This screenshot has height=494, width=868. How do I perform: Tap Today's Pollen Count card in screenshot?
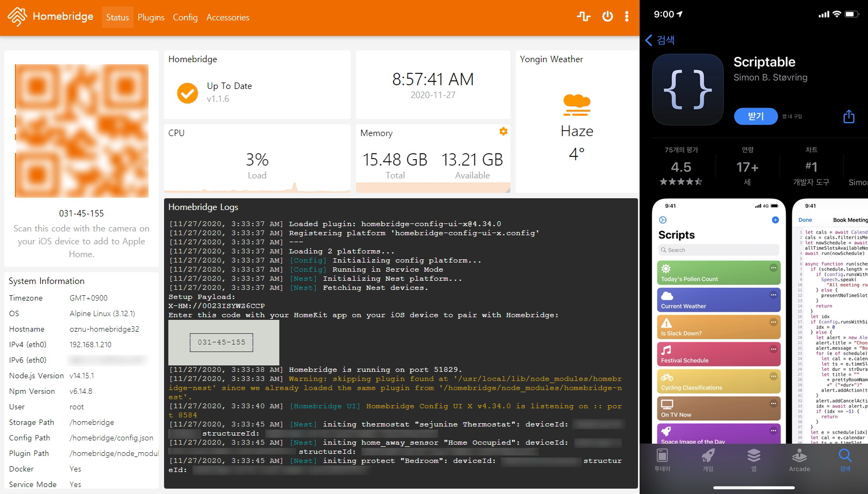click(719, 273)
